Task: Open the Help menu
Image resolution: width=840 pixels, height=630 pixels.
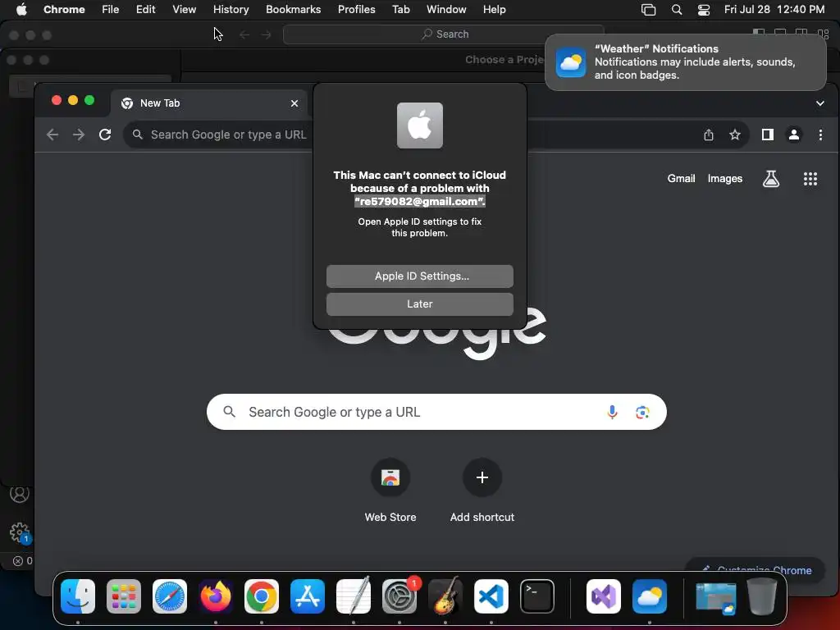Action: 494,10
